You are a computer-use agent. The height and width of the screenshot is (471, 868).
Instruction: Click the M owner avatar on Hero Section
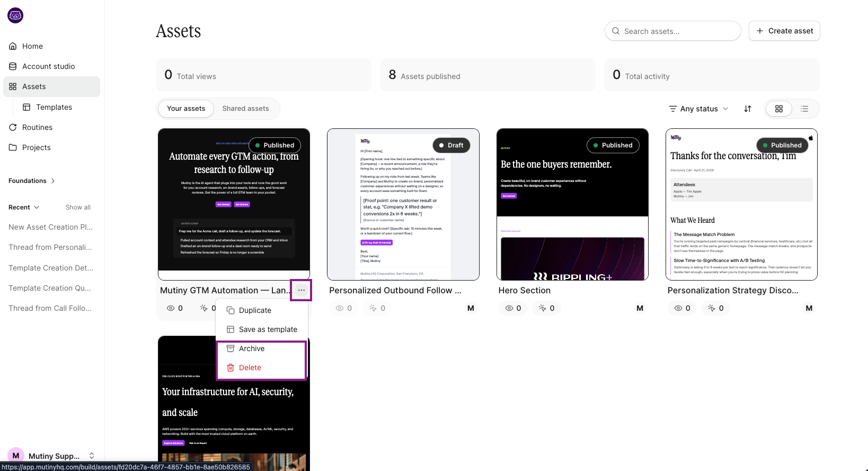(x=640, y=308)
